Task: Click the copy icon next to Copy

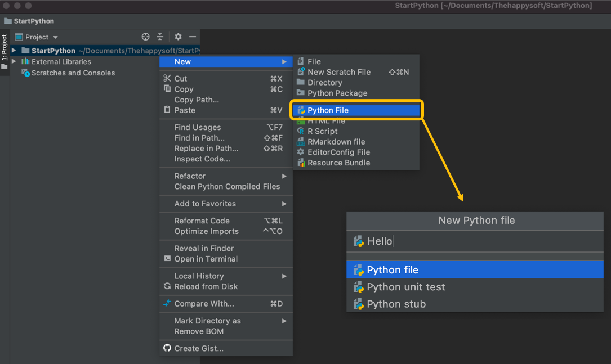Action: point(167,89)
